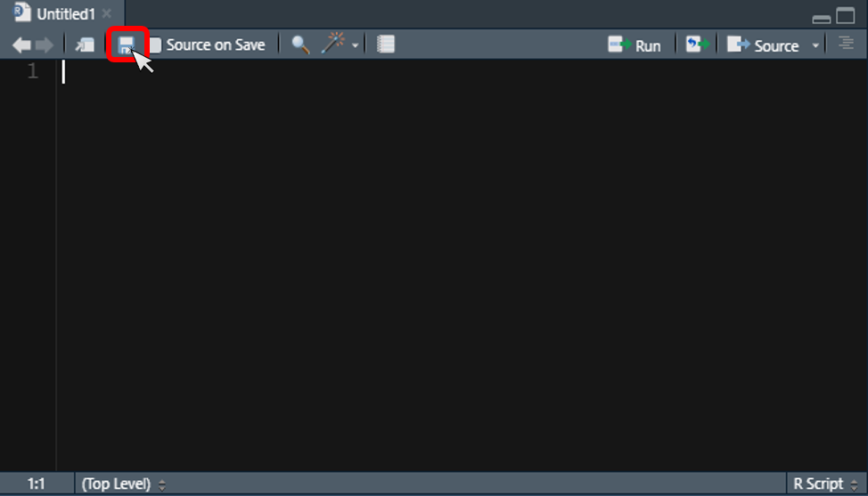
Task: Enable the Source on Save checkbox
Action: tap(156, 45)
